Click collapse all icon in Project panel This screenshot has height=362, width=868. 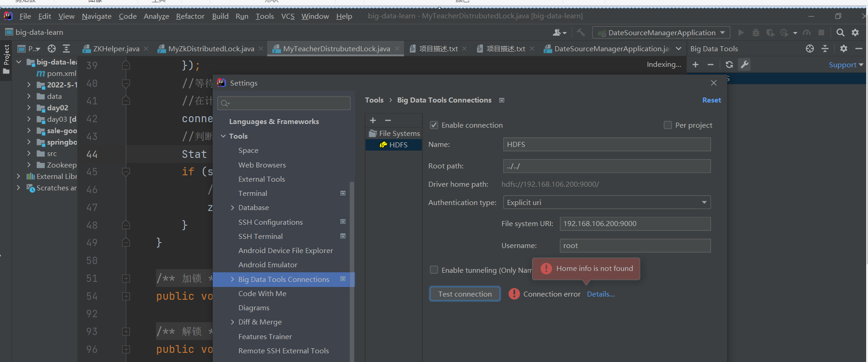(66, 49)
